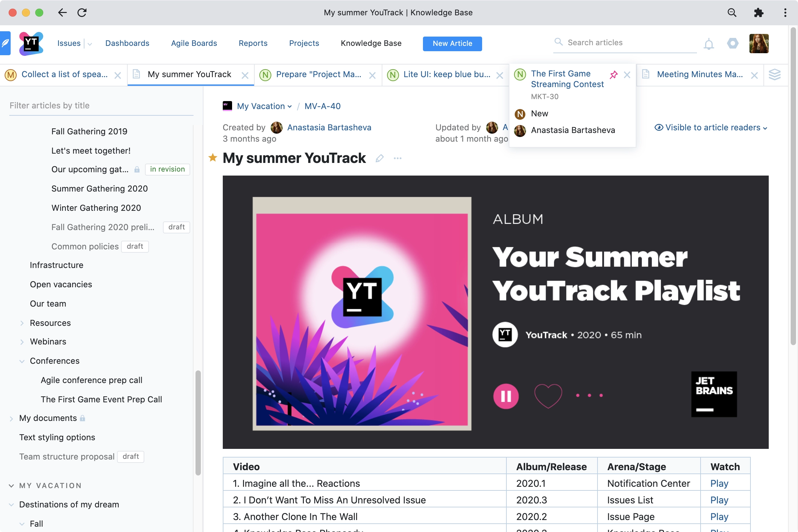Image resolution: width=798 pixels, height=532 pixels.
Task: Click the Search articles field
Action: coord(625,43)
